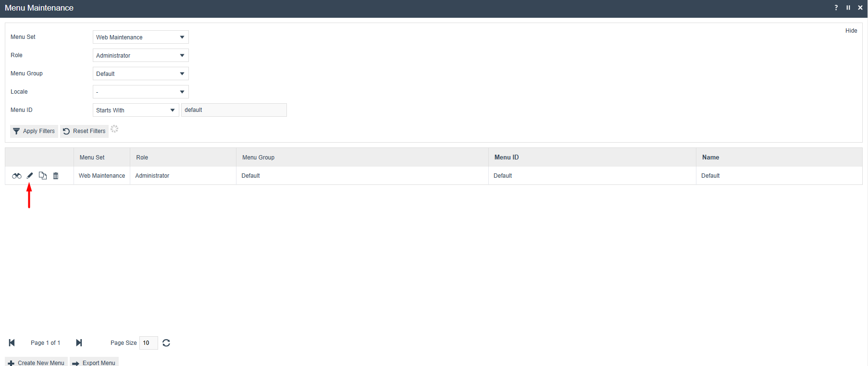The height and width of the screenshot is (366, 868).
Task: Click the Export Menu button
Action: (94, 363)
